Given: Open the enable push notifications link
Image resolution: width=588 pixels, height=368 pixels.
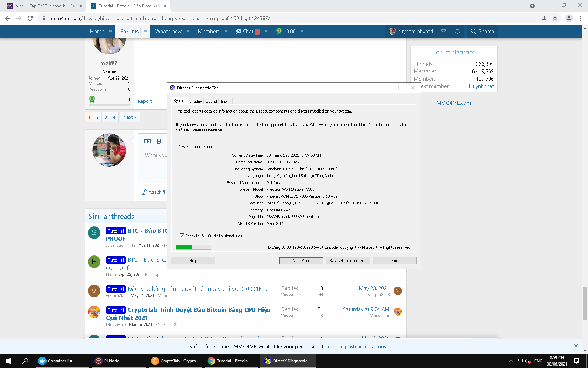Looking at the screenshot, I should pyautogui.click(x=357, y=347).
